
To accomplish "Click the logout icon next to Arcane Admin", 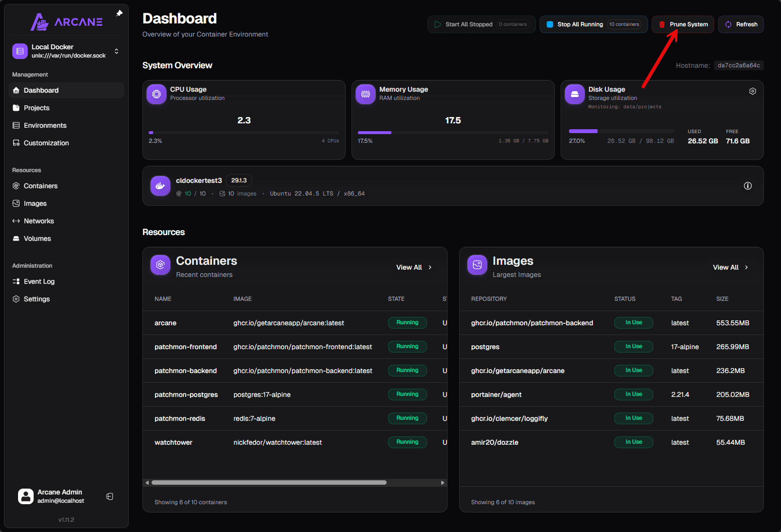I will (110, 496).
